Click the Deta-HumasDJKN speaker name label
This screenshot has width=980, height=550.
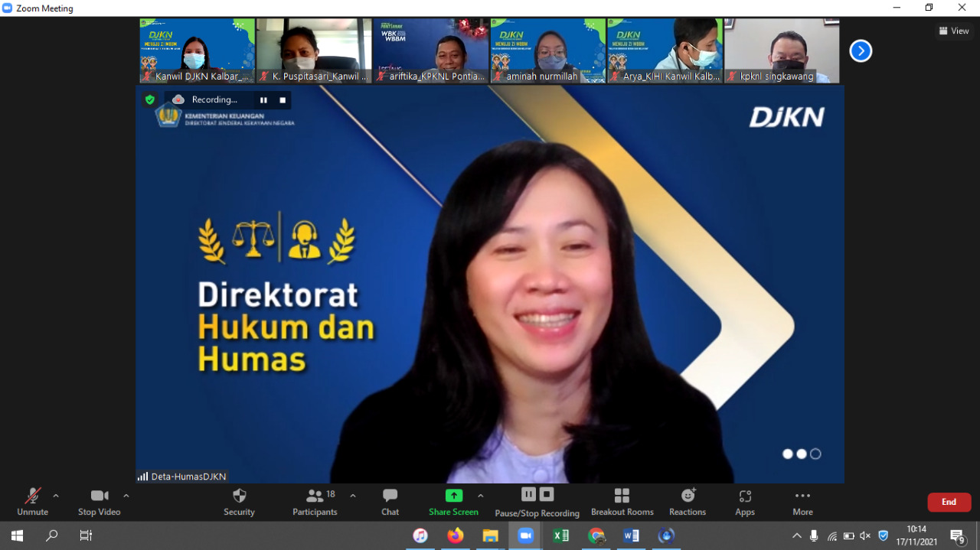click(188, 477)
